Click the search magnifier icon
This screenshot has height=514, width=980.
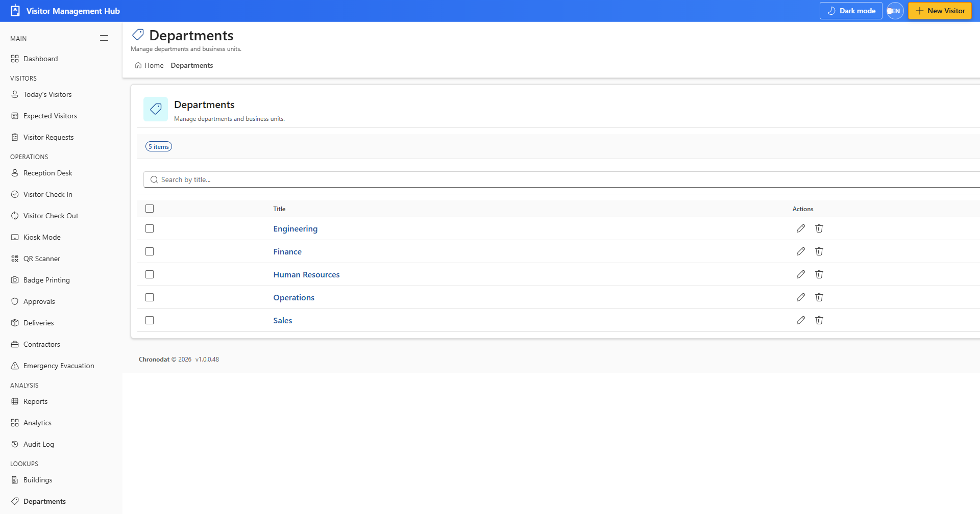(x=154, y=179)
